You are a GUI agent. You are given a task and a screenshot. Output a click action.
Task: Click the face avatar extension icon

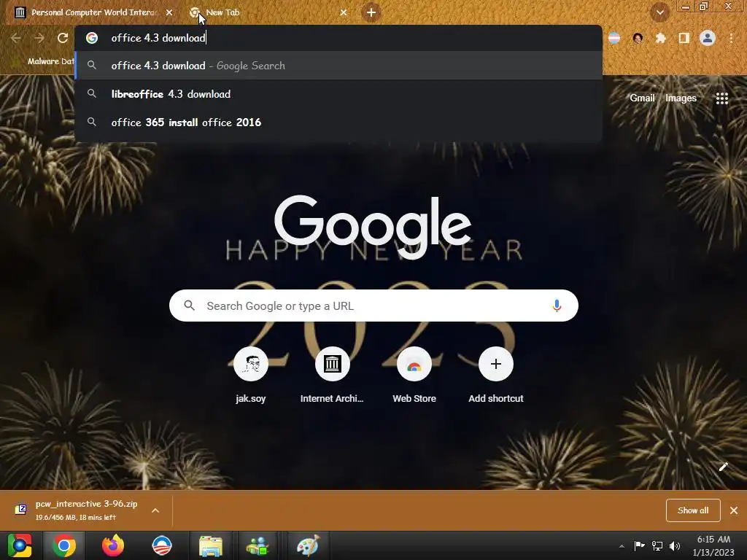[638, 38]
